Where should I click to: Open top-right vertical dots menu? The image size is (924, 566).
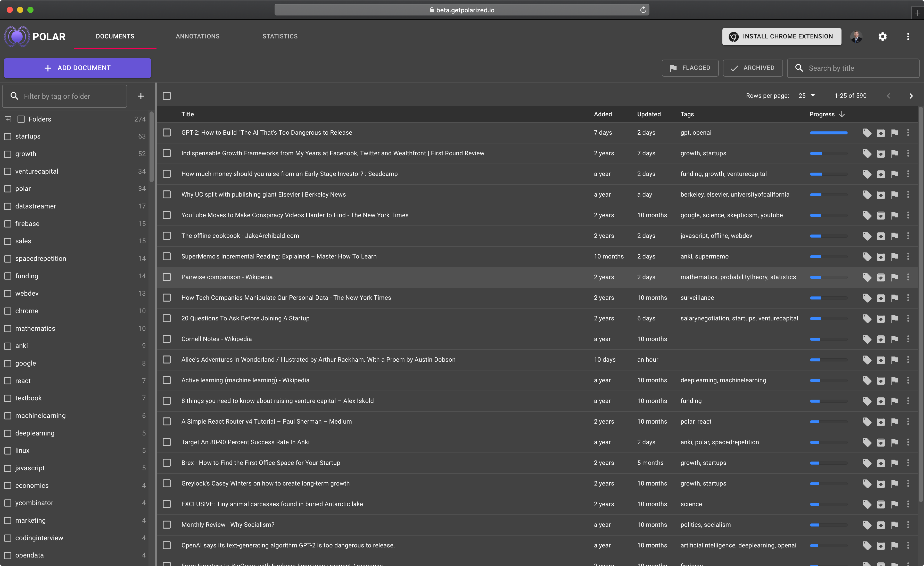908,36
